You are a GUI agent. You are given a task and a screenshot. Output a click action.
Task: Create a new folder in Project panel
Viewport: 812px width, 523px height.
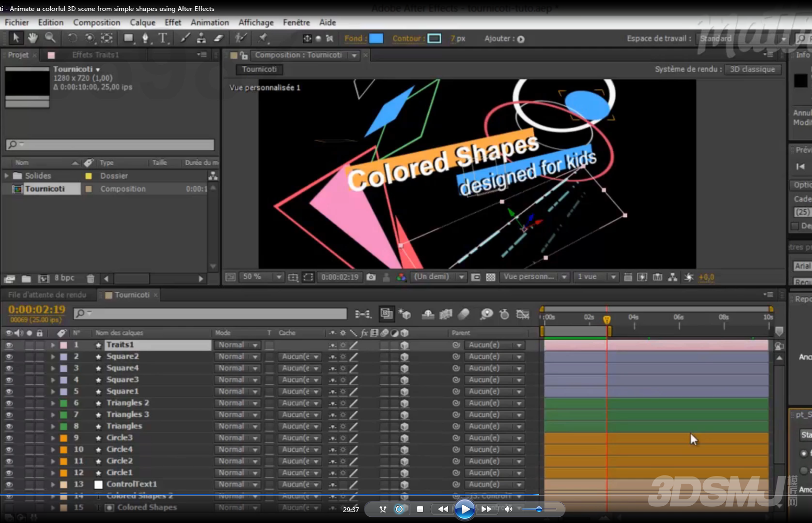pos(26,278)
